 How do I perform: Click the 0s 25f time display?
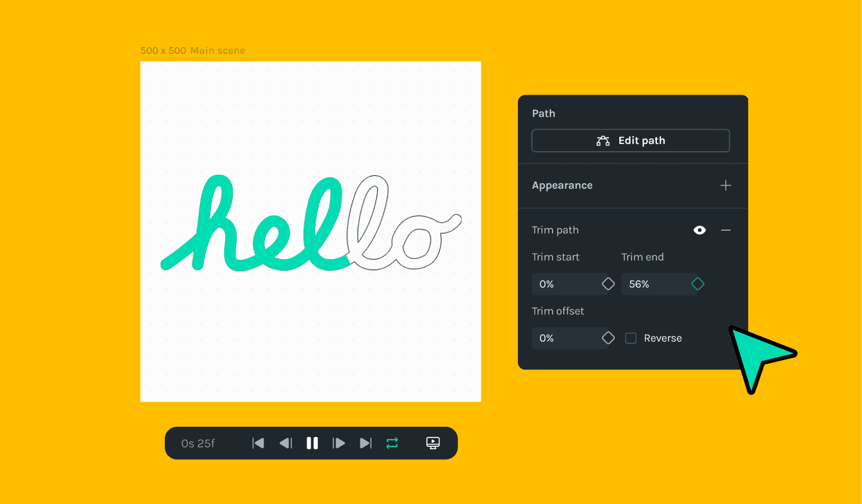(198, 443)
